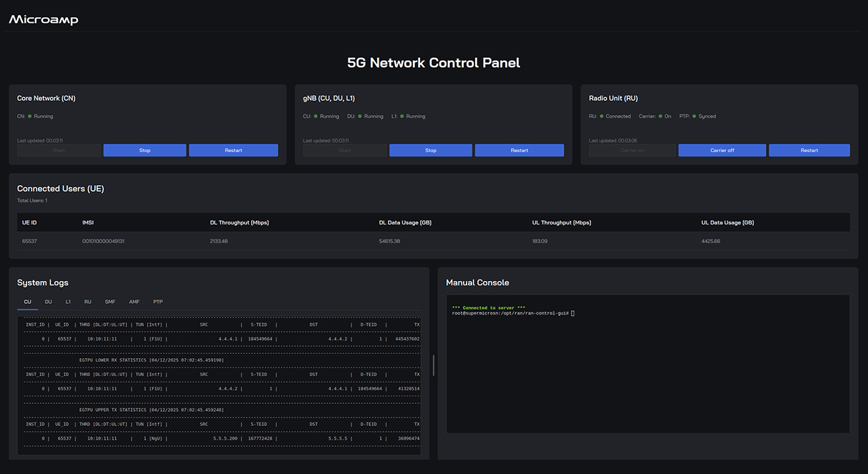Open the RU logs tab
This screenshot has height=474, width=868.
87,302
